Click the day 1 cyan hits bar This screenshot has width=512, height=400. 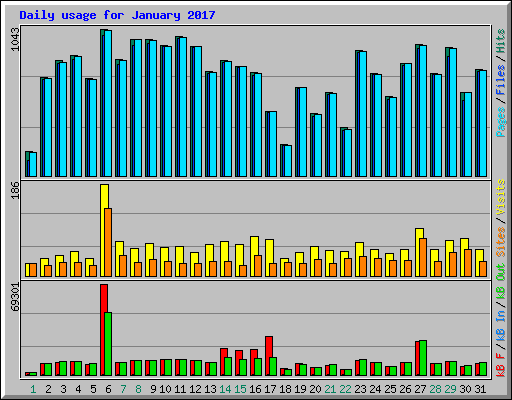point(33,164)
